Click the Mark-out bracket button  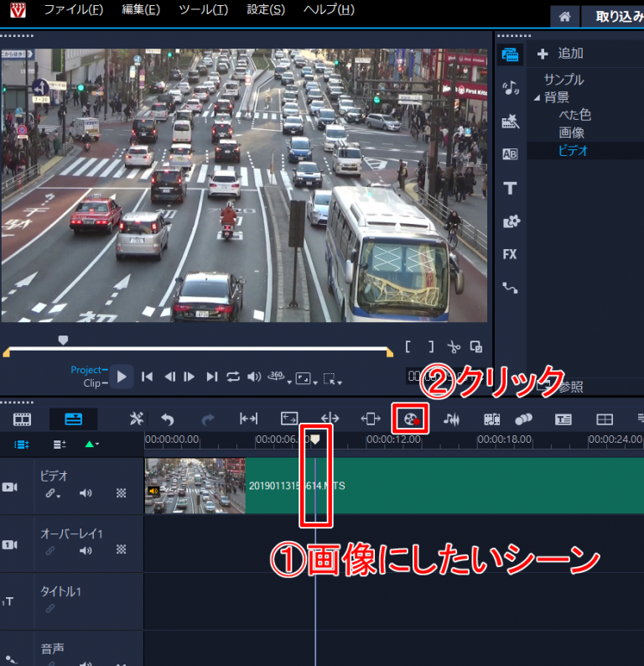pyautogui.click(x=431, y=347)
